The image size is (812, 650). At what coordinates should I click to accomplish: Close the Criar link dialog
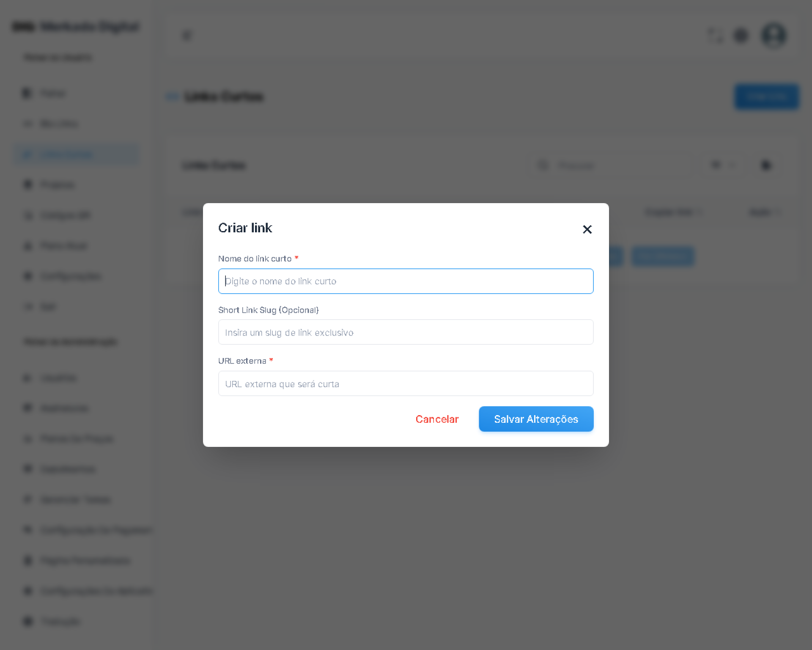pos(587,229)
